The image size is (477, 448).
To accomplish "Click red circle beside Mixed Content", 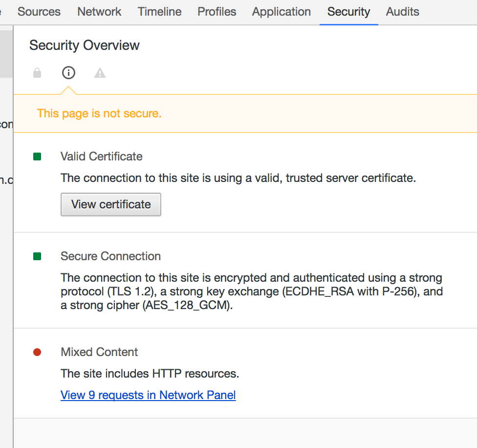I will click(37, 352).
